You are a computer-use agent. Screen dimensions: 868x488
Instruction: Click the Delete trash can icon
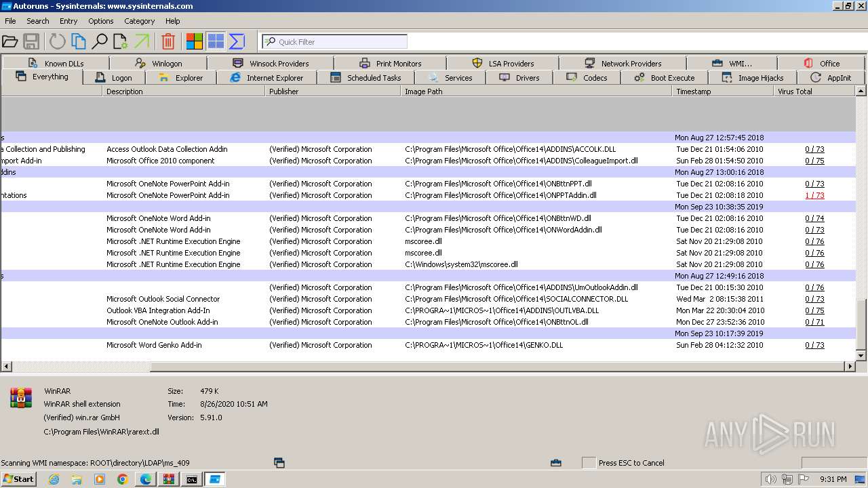click(168, 41)
